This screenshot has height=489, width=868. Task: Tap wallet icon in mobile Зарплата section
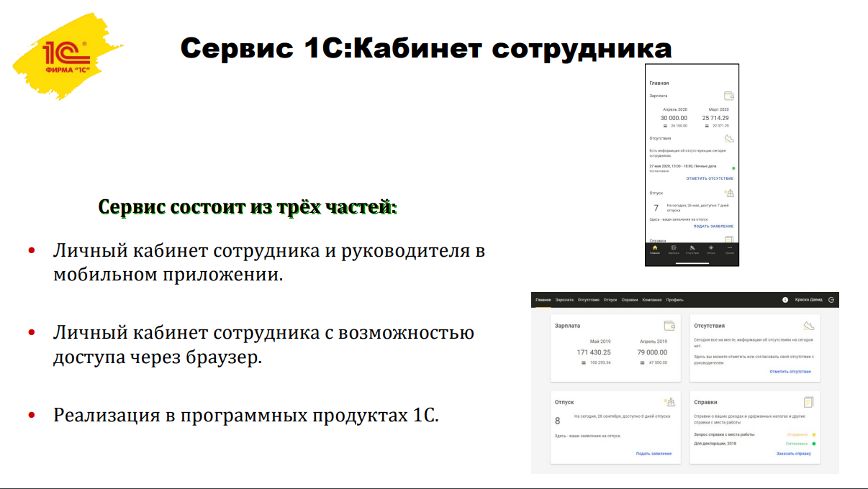click(x=728, y=96)
